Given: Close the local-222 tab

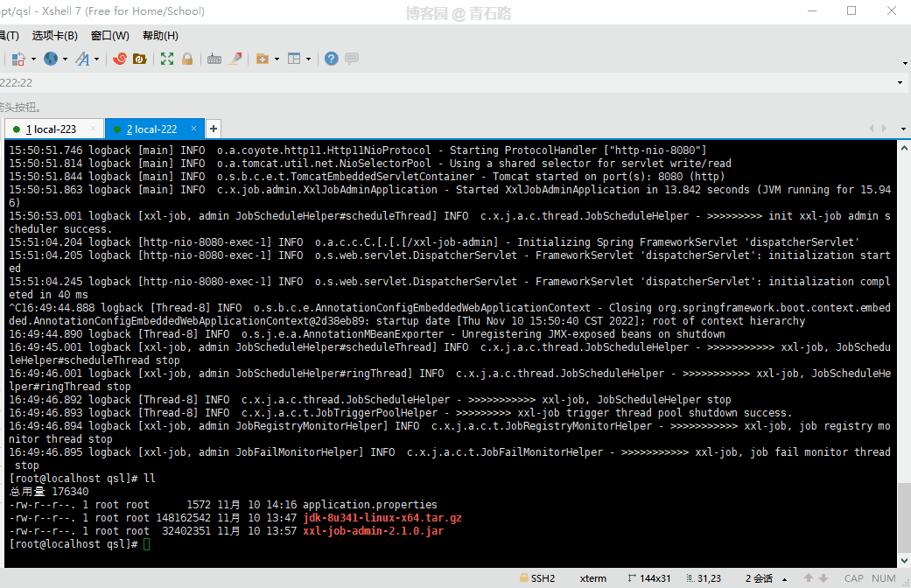Looking at the screenshot, I should click(x=193, y=129).
